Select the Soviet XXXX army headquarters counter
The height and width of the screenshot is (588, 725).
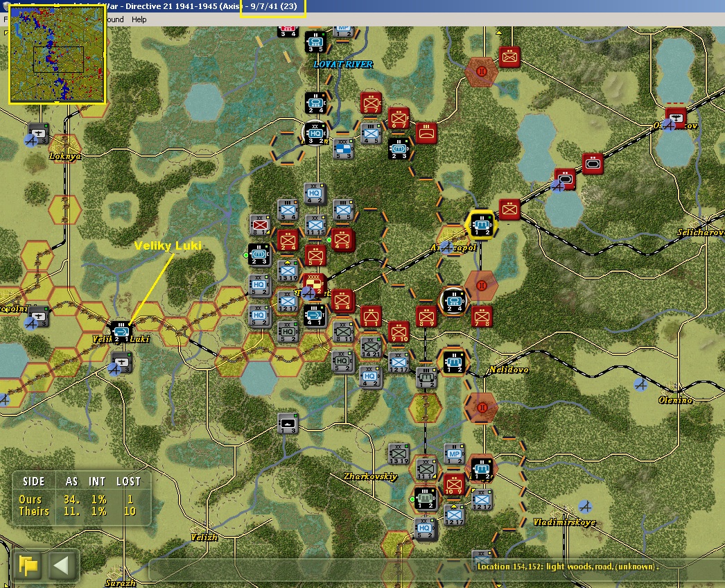(314, 284)
